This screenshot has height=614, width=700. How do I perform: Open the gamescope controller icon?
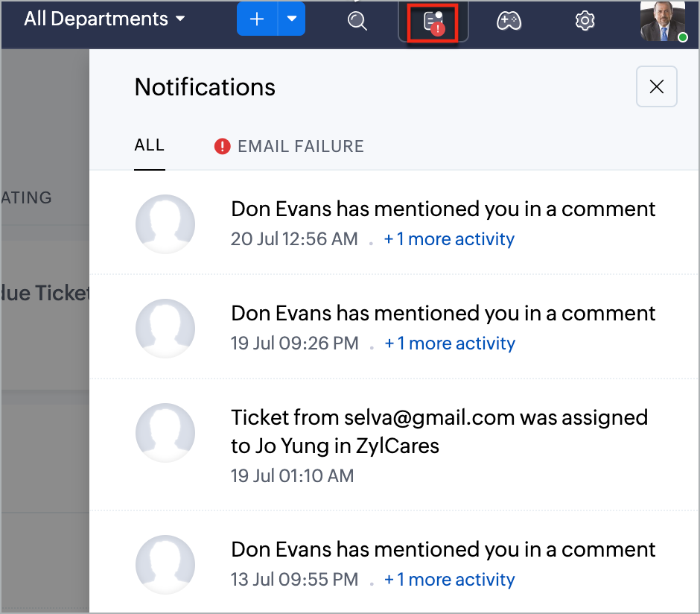[509, 21]
